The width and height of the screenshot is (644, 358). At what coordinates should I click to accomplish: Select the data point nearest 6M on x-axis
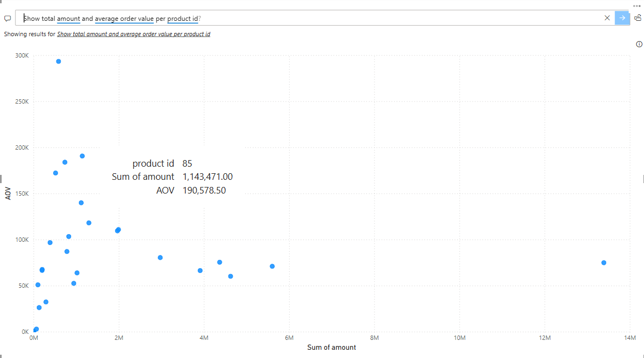[272, 266]
